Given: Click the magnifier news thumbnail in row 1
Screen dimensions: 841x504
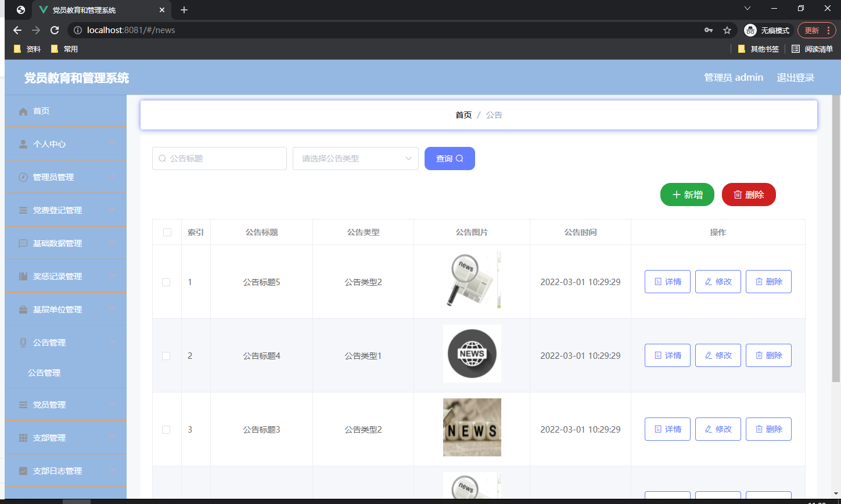Looking at the screenshot, I should [x=472, y=280].
